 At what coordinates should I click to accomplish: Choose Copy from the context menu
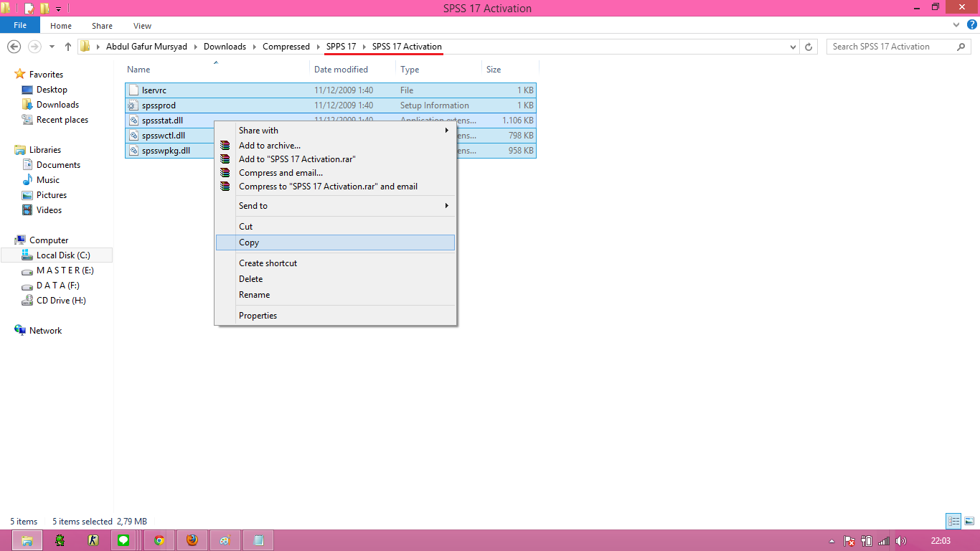(x=335, y=242)
